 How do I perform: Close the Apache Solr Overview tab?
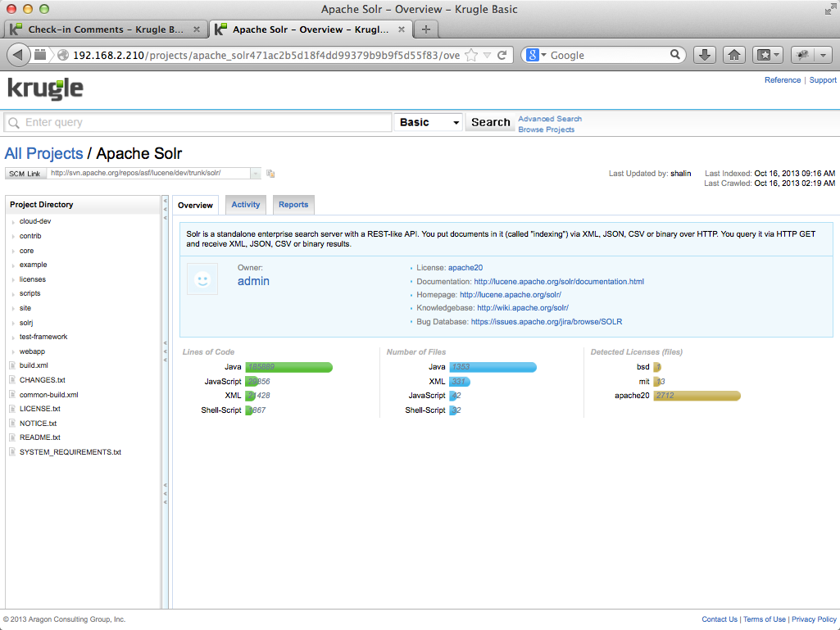[x=402, y=29]
